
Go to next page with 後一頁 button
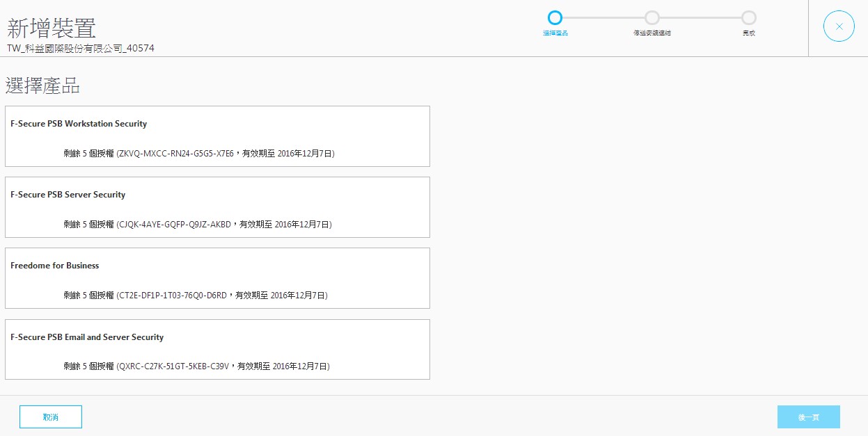808,417
